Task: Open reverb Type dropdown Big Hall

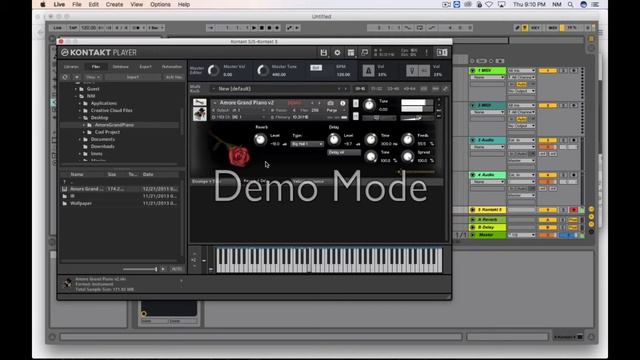Action: click(x=307, y=144)
